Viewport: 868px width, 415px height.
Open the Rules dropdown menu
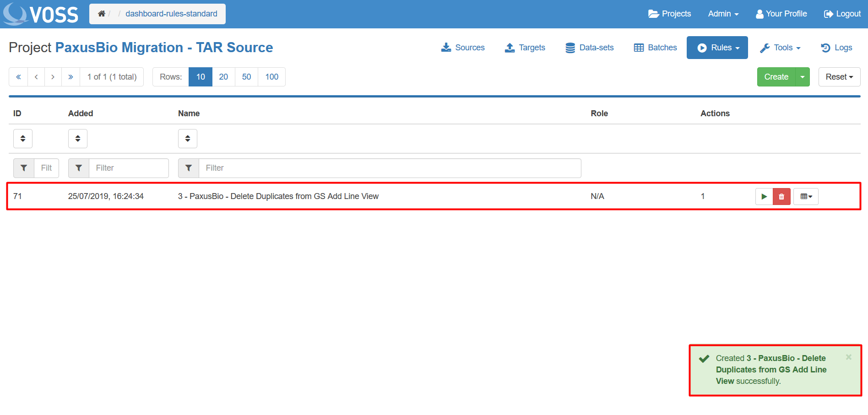[x=717, y=48]
